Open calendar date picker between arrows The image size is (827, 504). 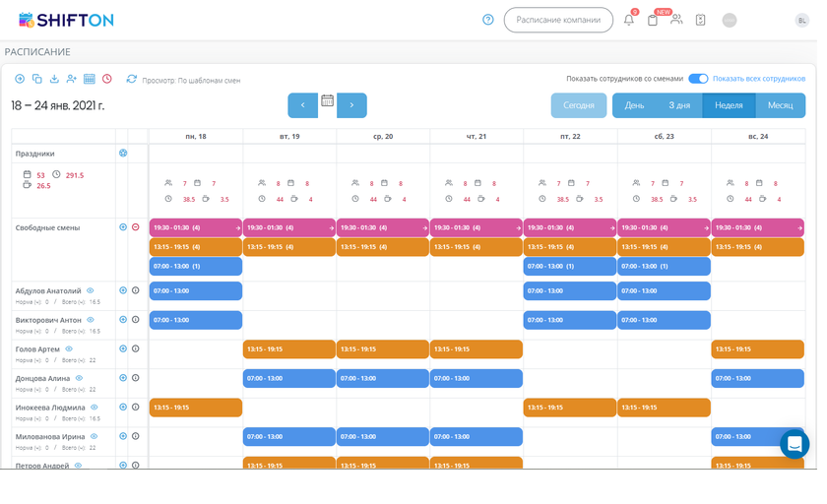click(327, 101)
